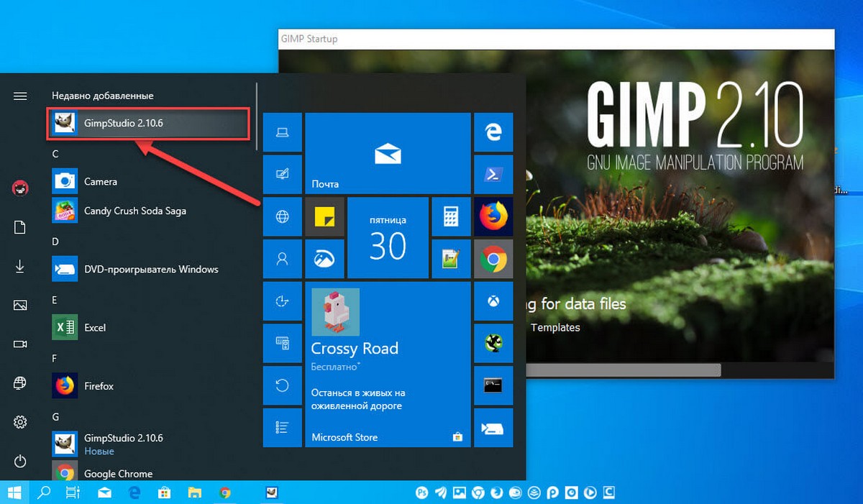Click the Start menu app list scrollbar
This screenshot has width=863, height=504.
tap(257, 116)
